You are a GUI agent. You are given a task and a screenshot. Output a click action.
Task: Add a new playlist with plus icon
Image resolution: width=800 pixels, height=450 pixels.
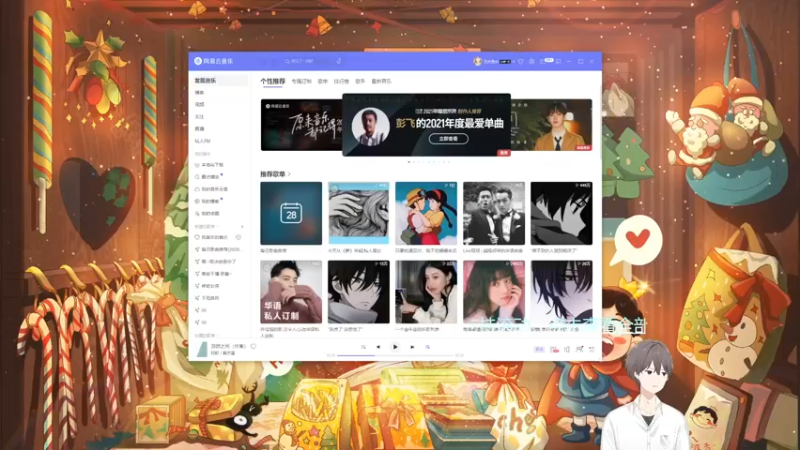click(x=242, y=227)
